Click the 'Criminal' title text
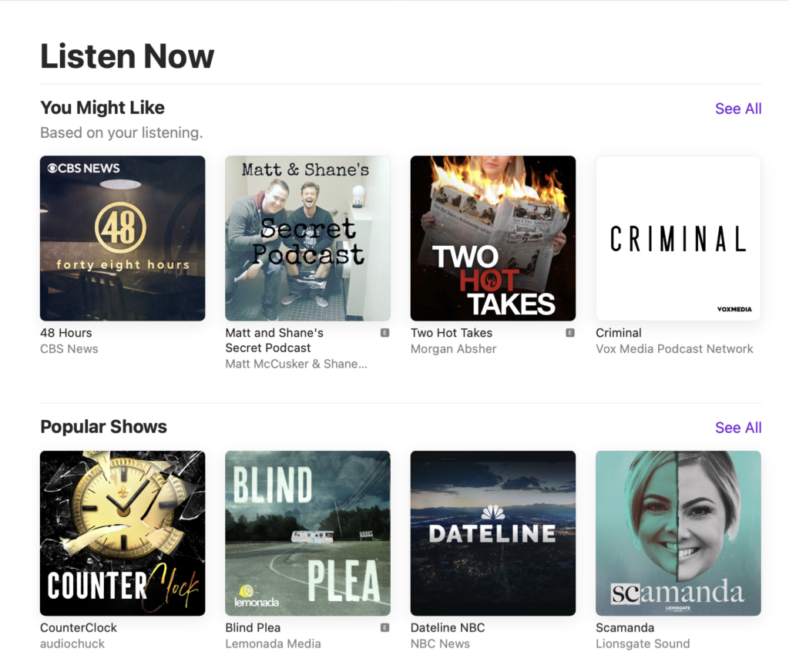 619,333
